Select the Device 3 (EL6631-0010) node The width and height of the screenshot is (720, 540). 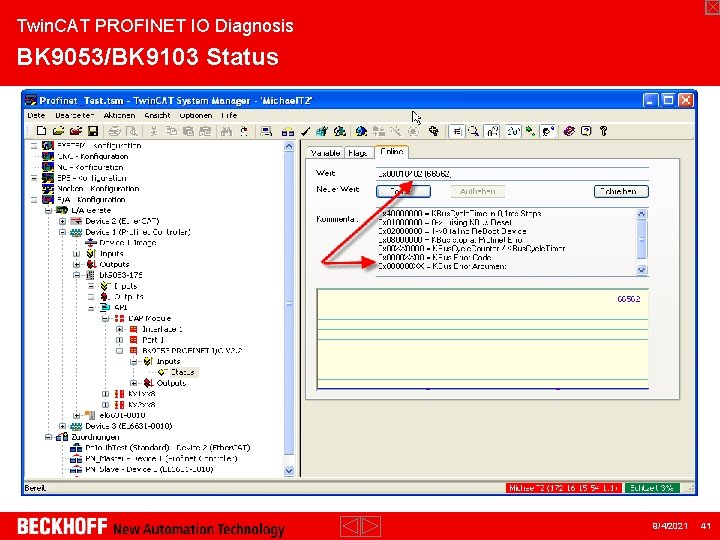point(129,426)
